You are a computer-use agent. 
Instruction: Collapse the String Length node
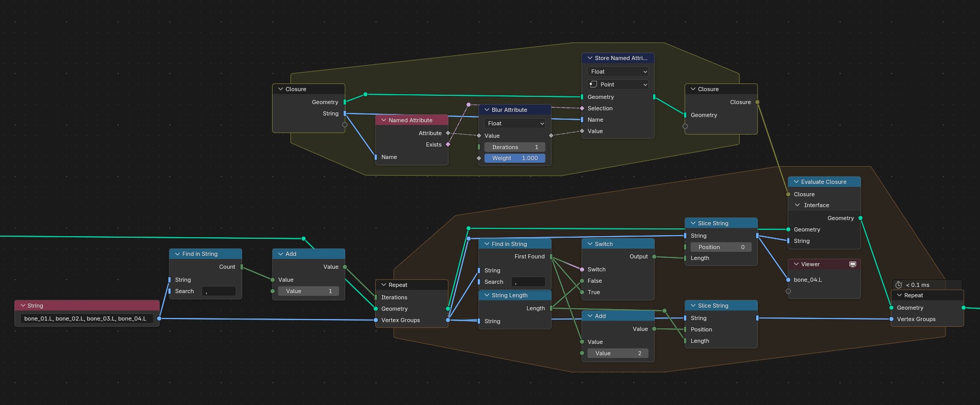pos(487,295)
